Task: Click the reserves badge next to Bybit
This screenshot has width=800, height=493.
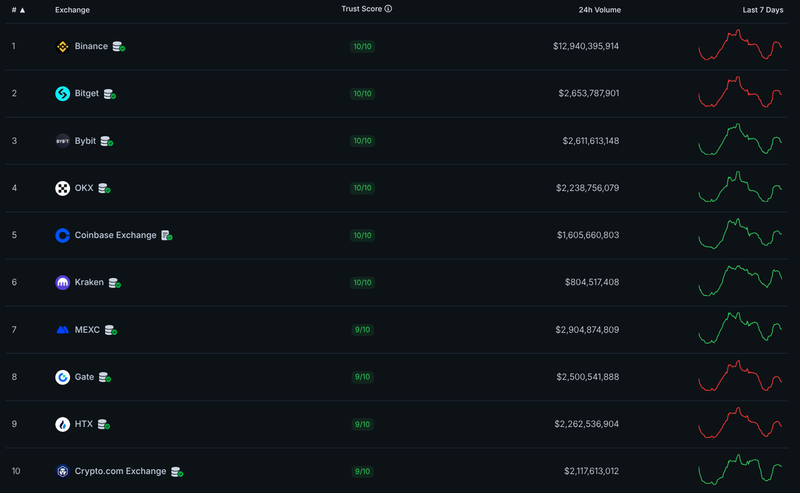Action: 107,141
